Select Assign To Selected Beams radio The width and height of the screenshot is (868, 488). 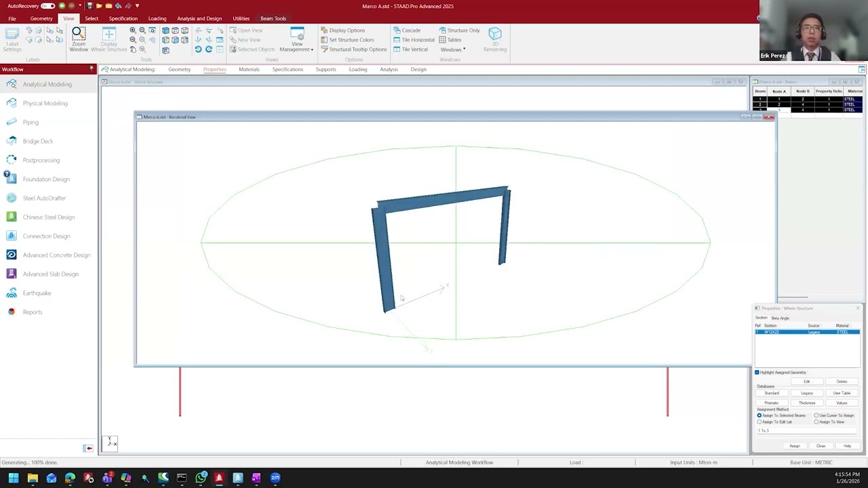click(759, 415)
